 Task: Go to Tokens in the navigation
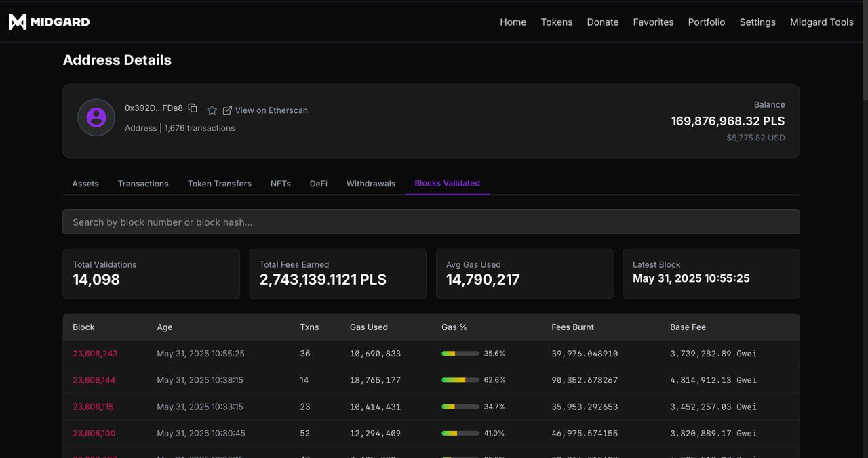point(557,22)
